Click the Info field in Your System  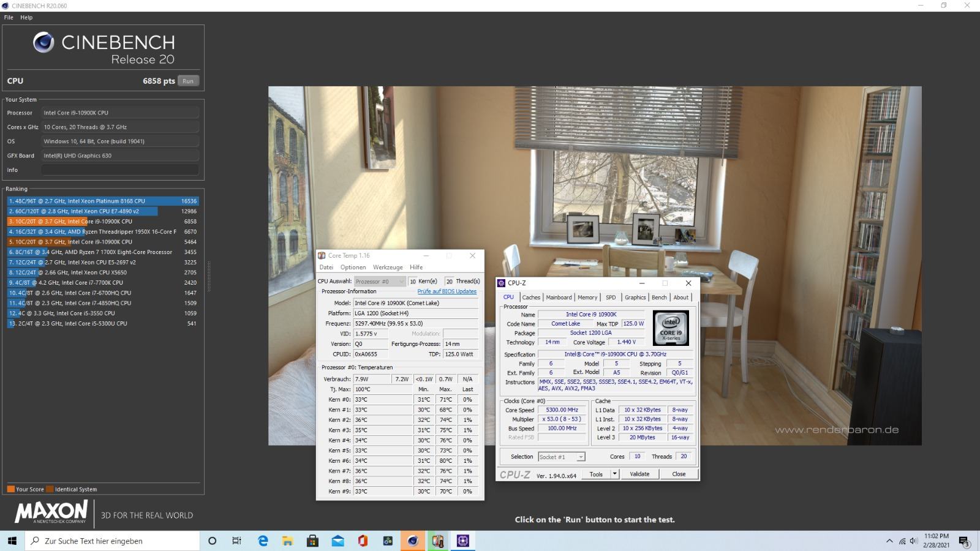pos(120,170)
